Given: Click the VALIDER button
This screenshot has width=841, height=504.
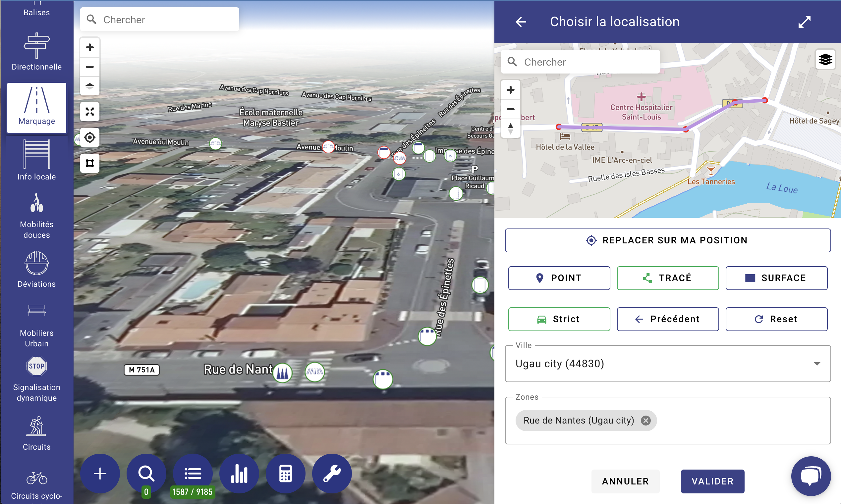Looking at the screenshot, I should (x=712, y=481).
